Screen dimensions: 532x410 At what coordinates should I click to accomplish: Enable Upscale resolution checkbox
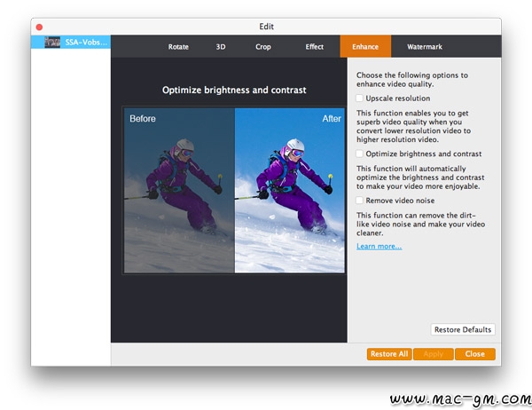coord(359,99)
